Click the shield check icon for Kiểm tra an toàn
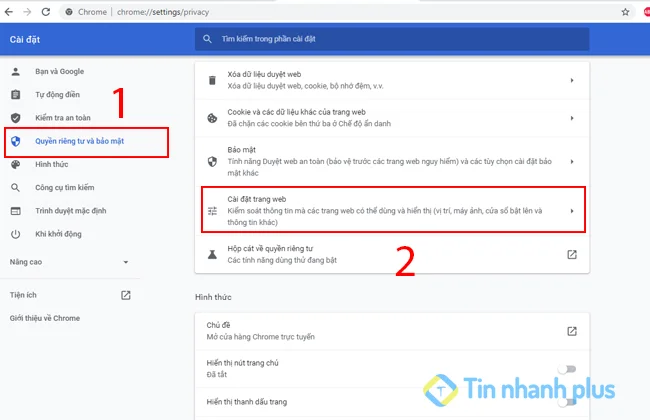The height and width of the screenshot is (420, 650). [x=15, y=118]
